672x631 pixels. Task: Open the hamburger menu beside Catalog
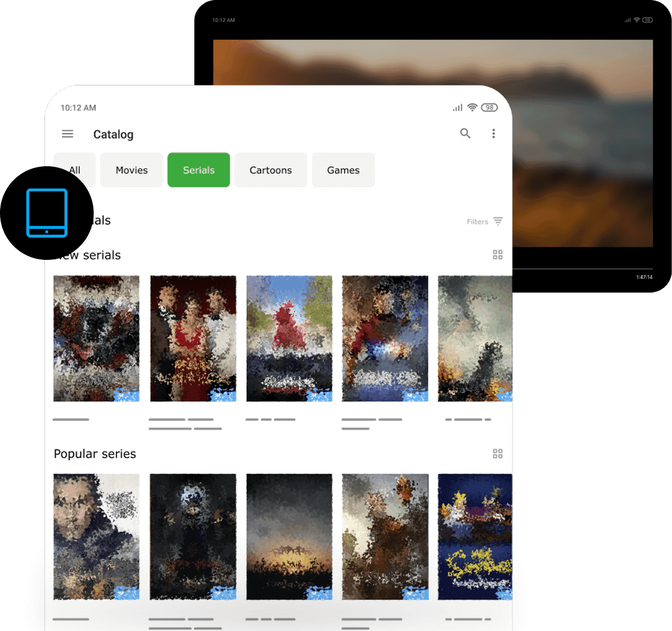point(68,133)
